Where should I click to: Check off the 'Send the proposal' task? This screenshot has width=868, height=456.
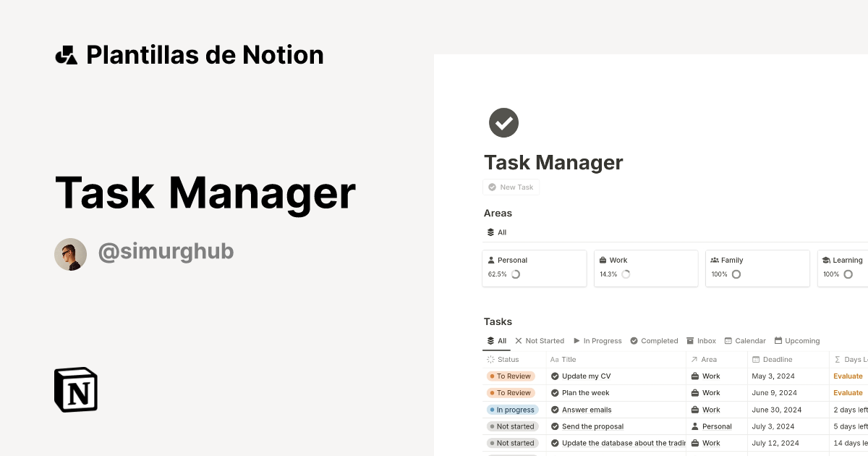(555, 426)
